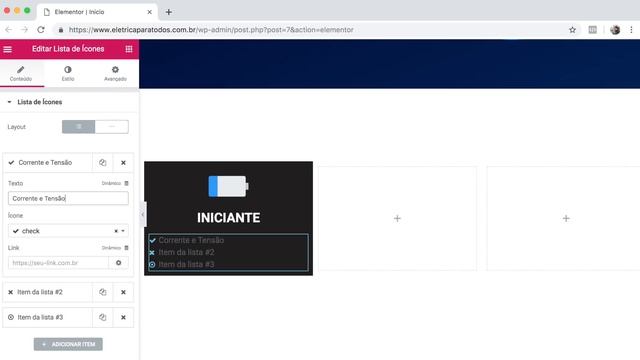Screen dimensions: 640x360
Task: Go forward in browser history
Action: [24, 30]
